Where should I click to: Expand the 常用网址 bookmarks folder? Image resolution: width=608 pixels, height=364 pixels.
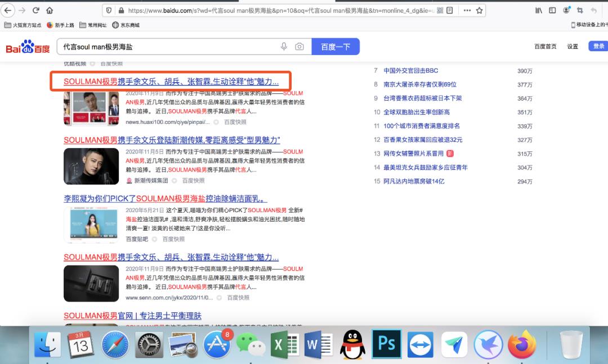(x=93, y=25)
